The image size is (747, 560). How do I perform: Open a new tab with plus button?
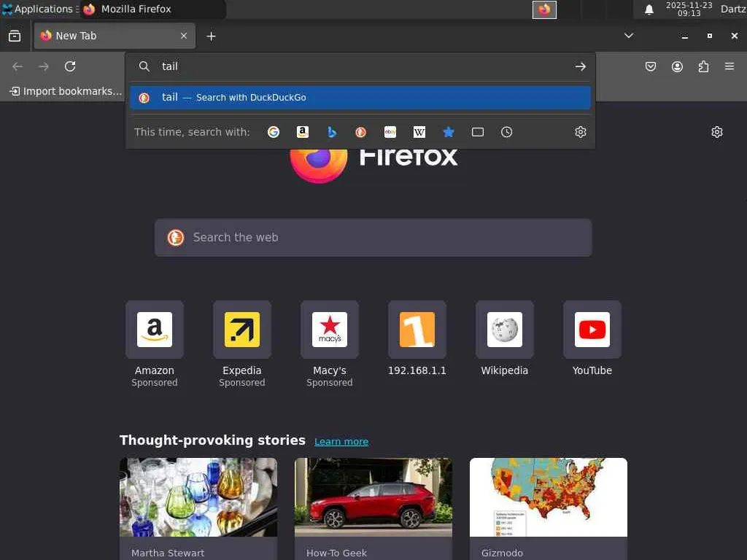tap(211, 36)
